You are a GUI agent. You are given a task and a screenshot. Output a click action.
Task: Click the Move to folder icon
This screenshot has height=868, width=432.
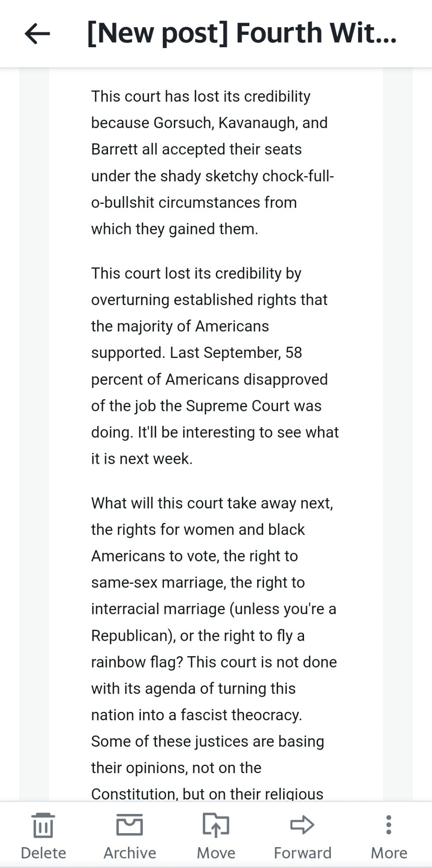(x=216, y=825)
